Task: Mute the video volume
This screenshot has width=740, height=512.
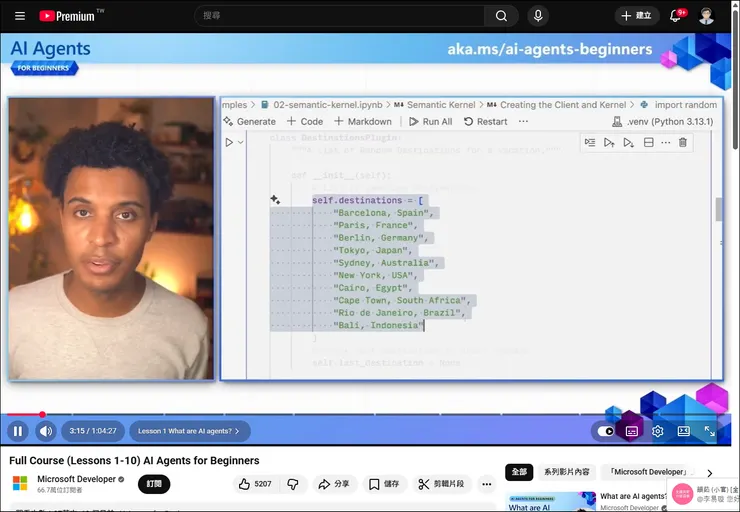Action: pyautogui.click(x=46, y=431)
